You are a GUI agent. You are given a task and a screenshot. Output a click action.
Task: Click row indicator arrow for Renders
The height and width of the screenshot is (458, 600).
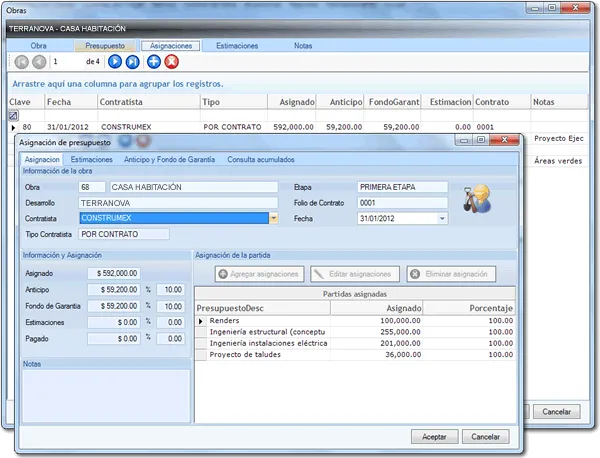[201, 321]
